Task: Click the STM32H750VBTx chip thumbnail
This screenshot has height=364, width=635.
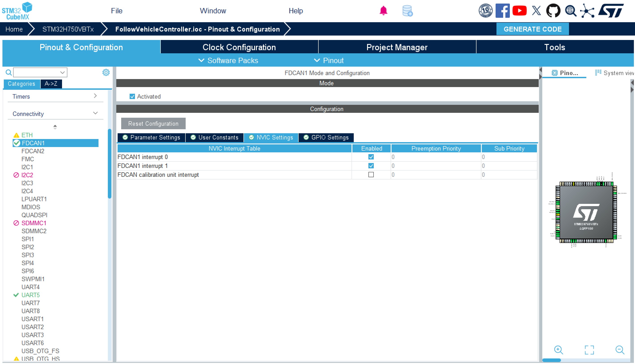Action: 586,212
